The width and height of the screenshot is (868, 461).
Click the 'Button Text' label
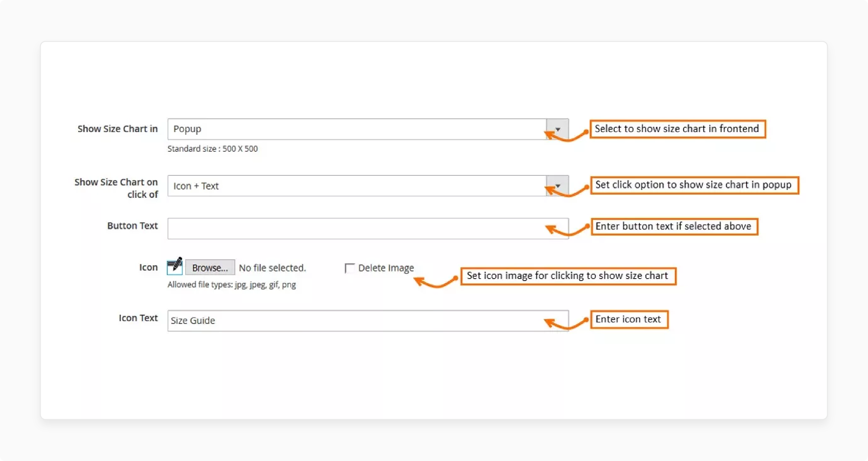[132, 226]
